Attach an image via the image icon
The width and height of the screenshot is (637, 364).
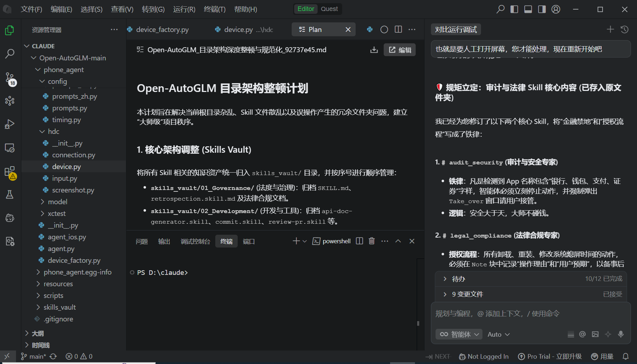pos(595,334)
